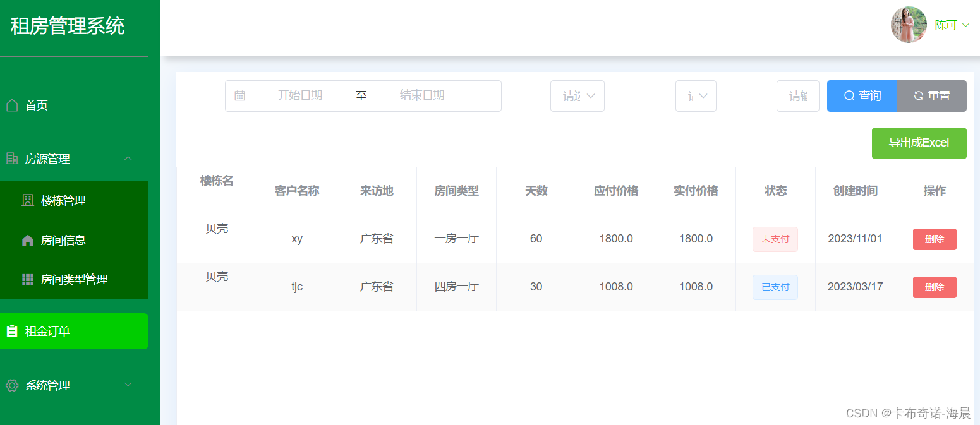Click the 租金订单 order icon
The image size is (980, 425).
point(11,331)
